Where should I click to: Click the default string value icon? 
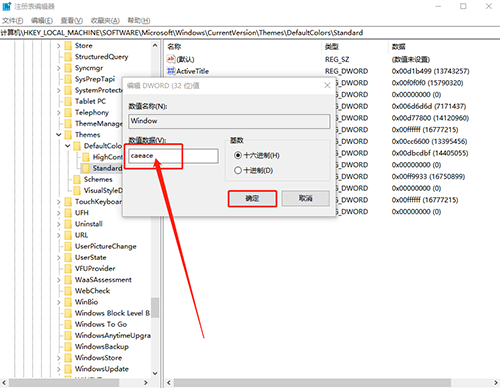(x=171, y=59)
